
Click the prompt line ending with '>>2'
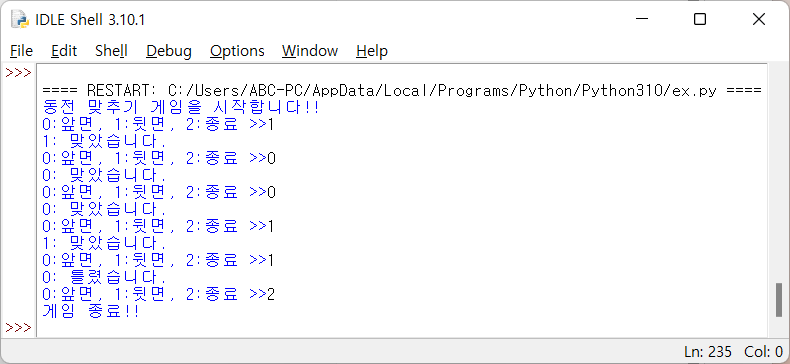pos(159,294)
